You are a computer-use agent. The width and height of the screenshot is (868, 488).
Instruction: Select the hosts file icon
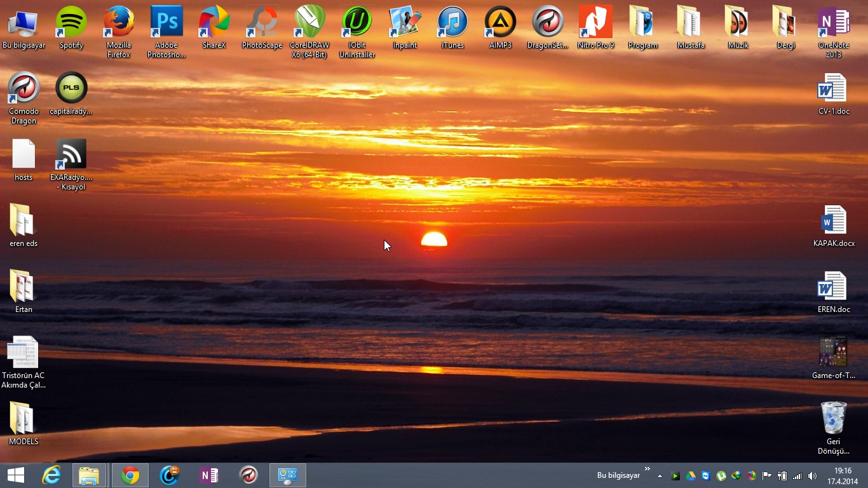[x=24, y=160]
